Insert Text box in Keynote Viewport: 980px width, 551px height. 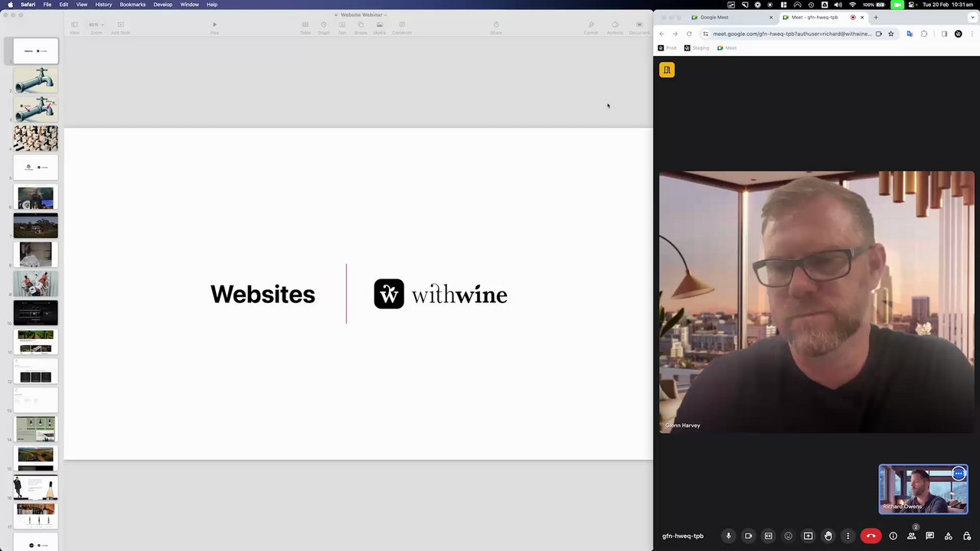pos(342,28)
